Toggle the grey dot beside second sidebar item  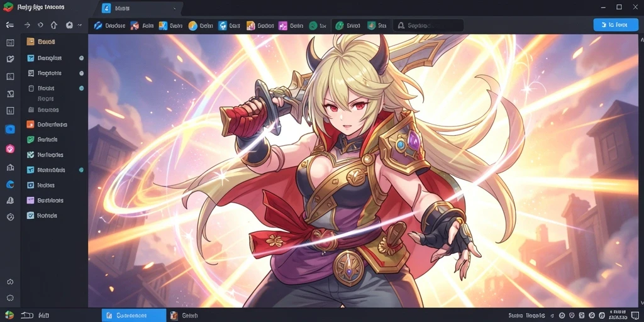click(x=81, y=73)
